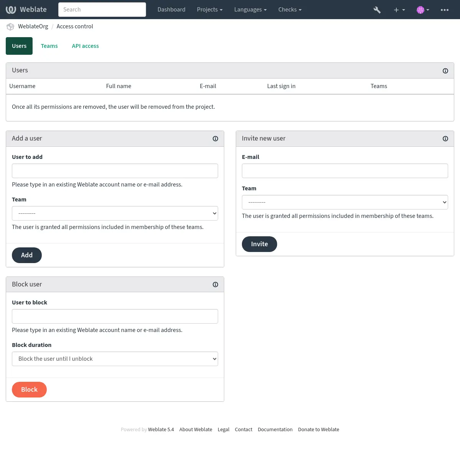Click the WeblateOrg project cube icon
The image size is (460, 476).
[x=10, y=26]
